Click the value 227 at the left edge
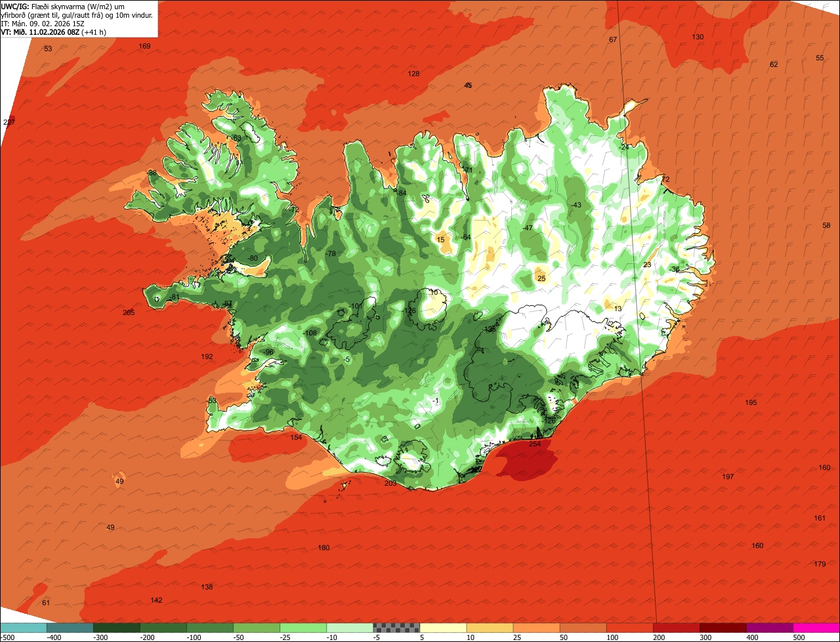Image resolution: width=840 pixels, height=642 pixels. click(x=9, y=122)
